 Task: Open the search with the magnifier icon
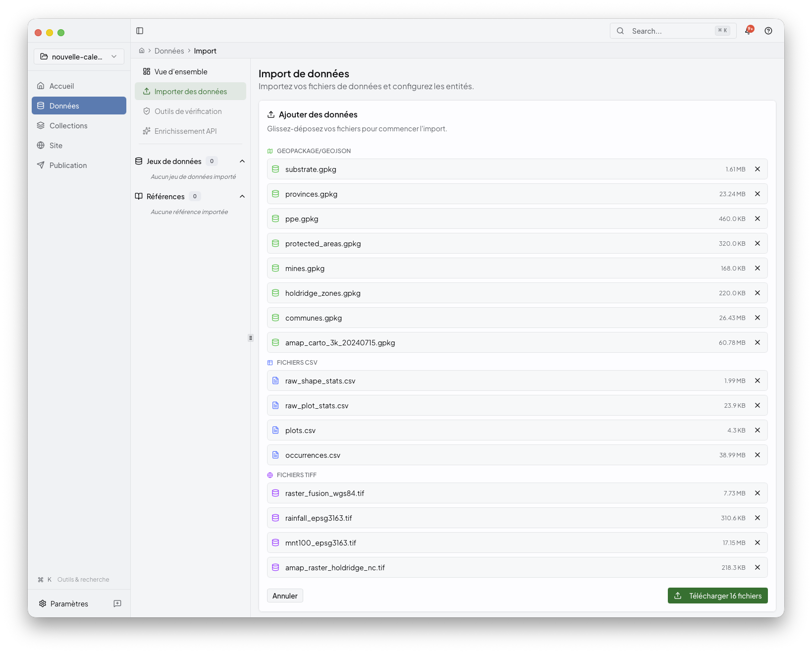click(x=620, y=31)
